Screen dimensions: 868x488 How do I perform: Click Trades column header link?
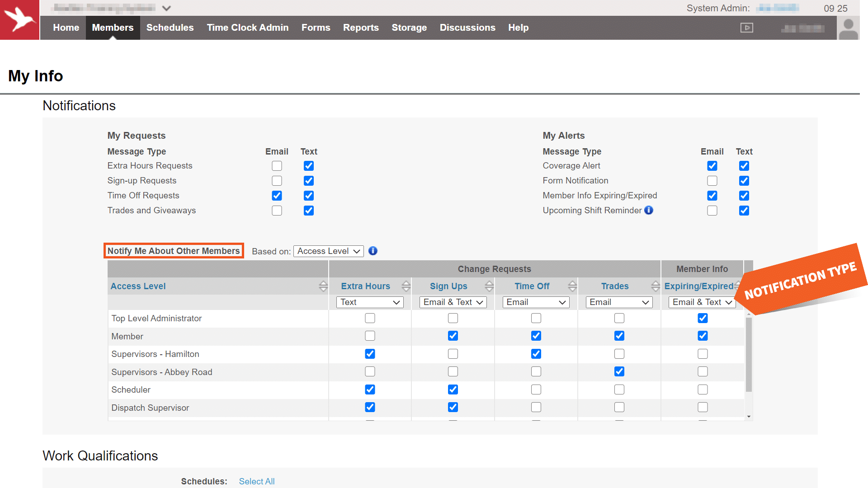615,286
